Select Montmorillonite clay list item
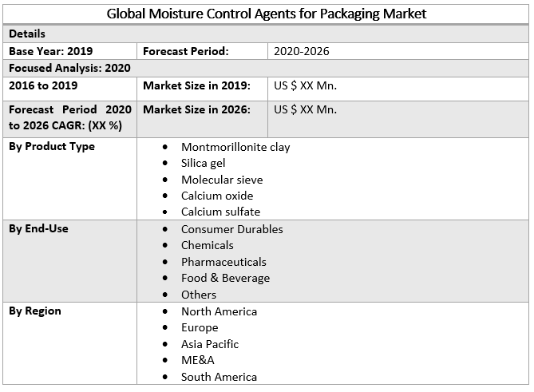This screenshot has width=534, height=392. (235, 147)
